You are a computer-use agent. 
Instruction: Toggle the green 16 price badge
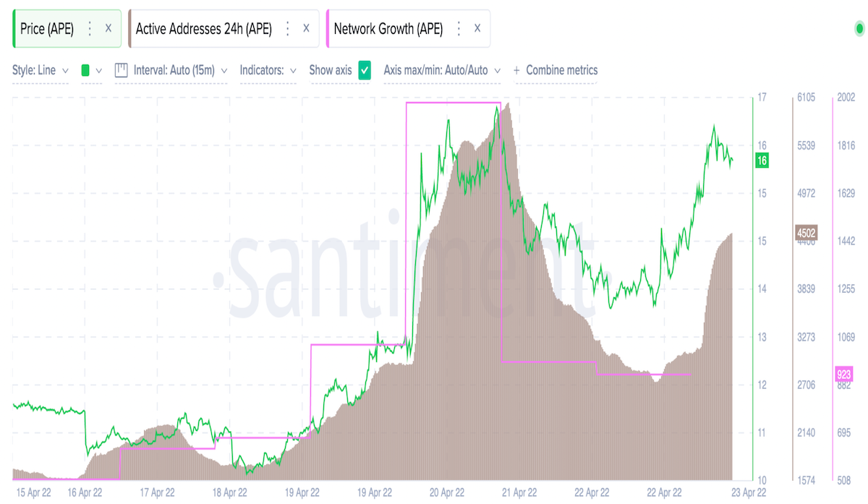coord(761,161)
